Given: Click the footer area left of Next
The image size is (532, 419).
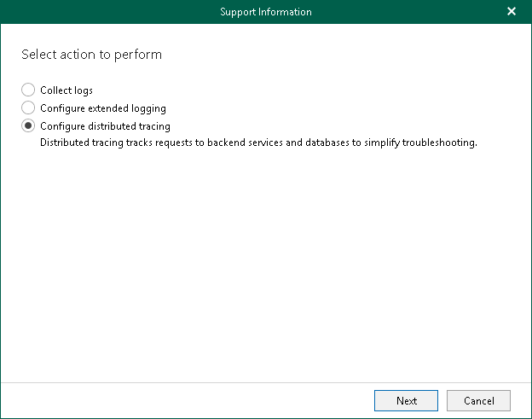Looking at the screenshot, I should coord(187,401).
